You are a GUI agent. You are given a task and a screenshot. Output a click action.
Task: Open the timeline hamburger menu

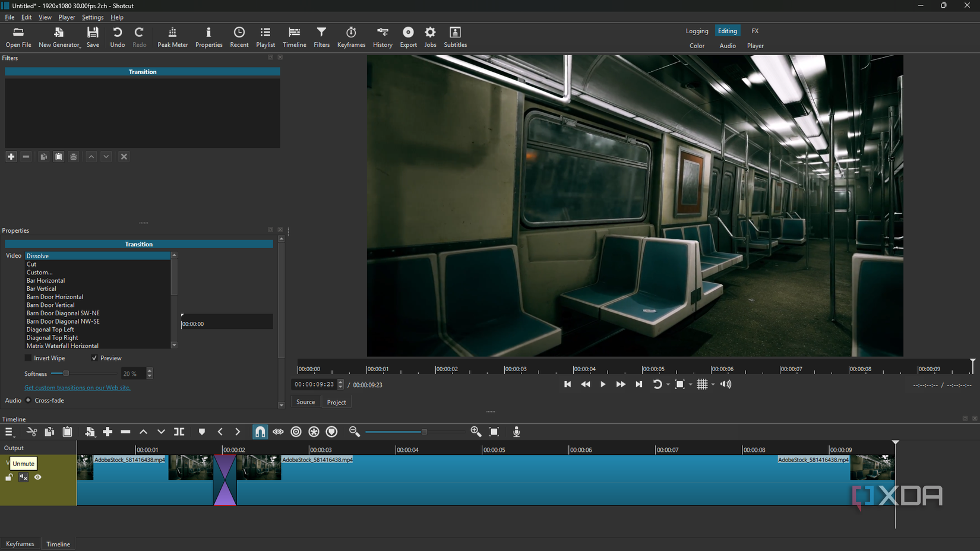(10, 432)
